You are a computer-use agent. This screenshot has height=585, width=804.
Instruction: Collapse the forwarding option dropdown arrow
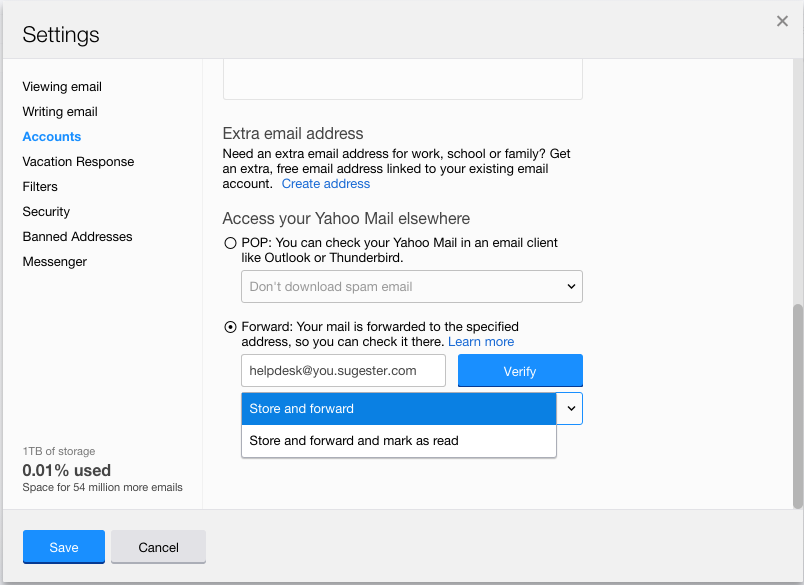click(x=570, y=408)
